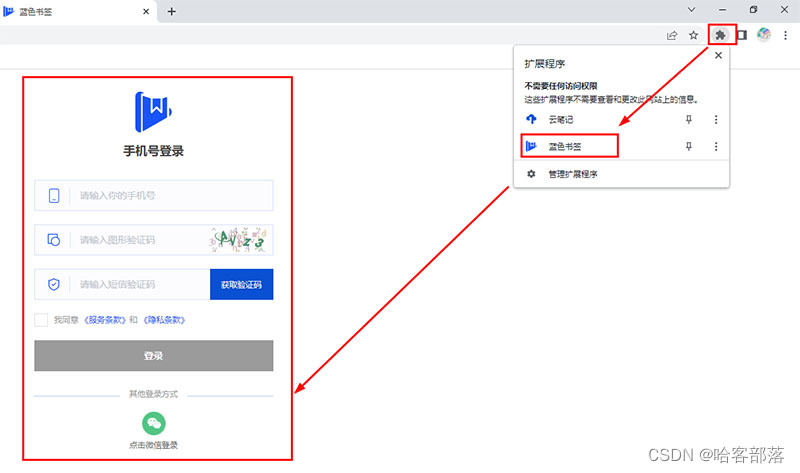
Task: Check the 我同意 agreement checkbox
Action: click(x=41, y=320)
